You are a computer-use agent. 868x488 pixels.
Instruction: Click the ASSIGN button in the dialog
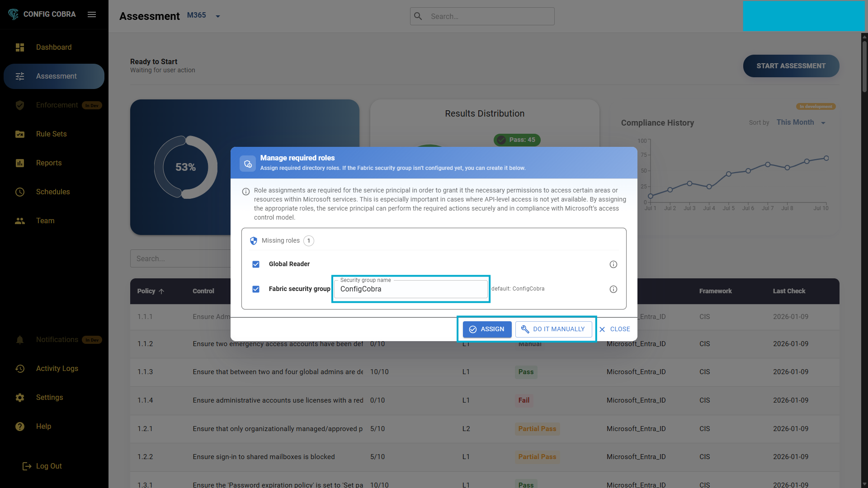486,329
